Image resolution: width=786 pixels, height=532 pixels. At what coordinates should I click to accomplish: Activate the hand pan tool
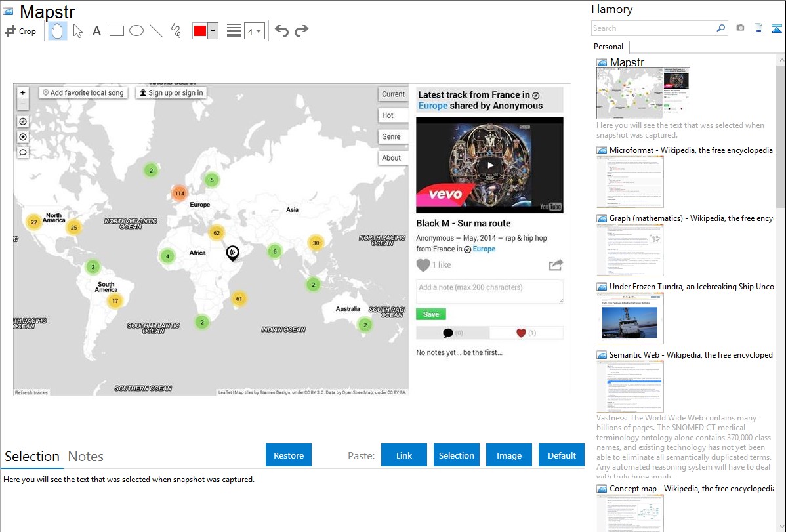click(58, 31)
